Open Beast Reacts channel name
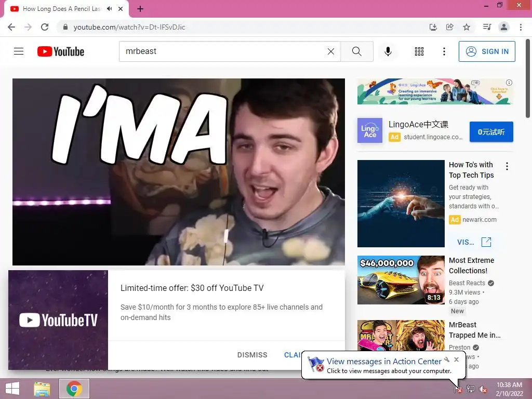 467,283
